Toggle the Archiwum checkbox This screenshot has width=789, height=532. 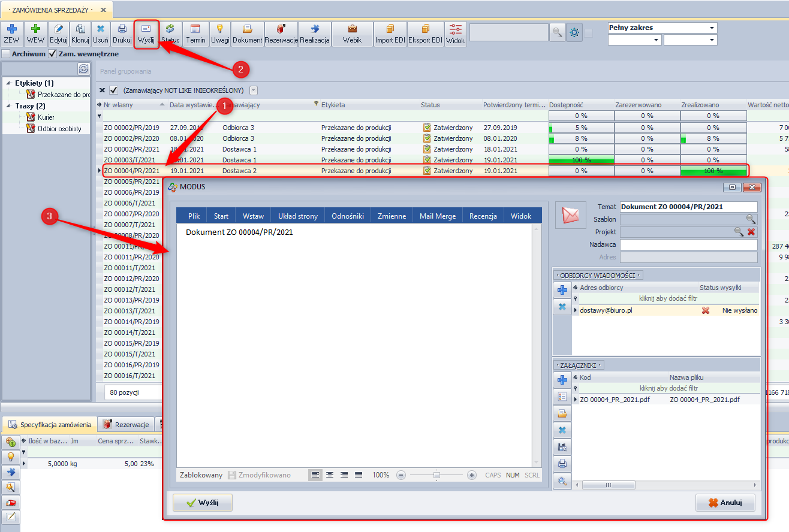point(6,54)
